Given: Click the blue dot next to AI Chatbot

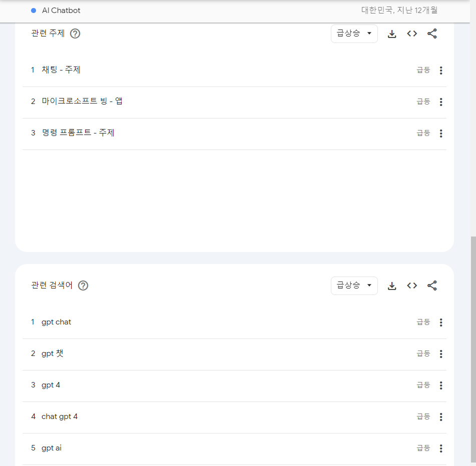Looking at the screenshot, I should click(x=34, y=10).
